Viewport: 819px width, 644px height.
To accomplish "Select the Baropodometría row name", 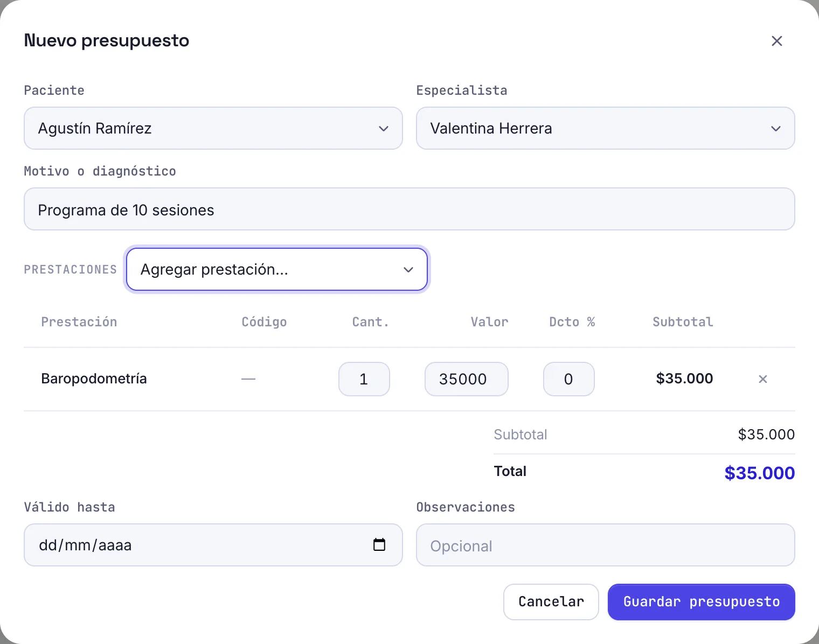I will pos(94,379).
